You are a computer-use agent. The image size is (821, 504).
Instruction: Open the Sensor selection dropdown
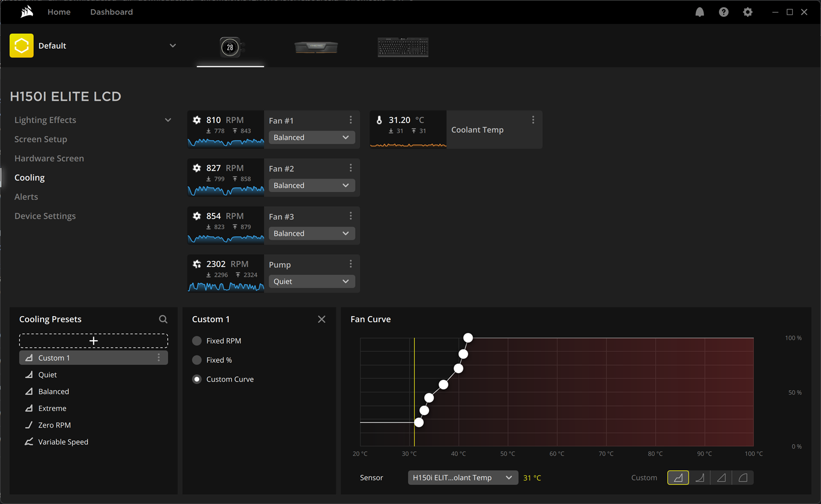pyautogui.click(x=462, y=478)
